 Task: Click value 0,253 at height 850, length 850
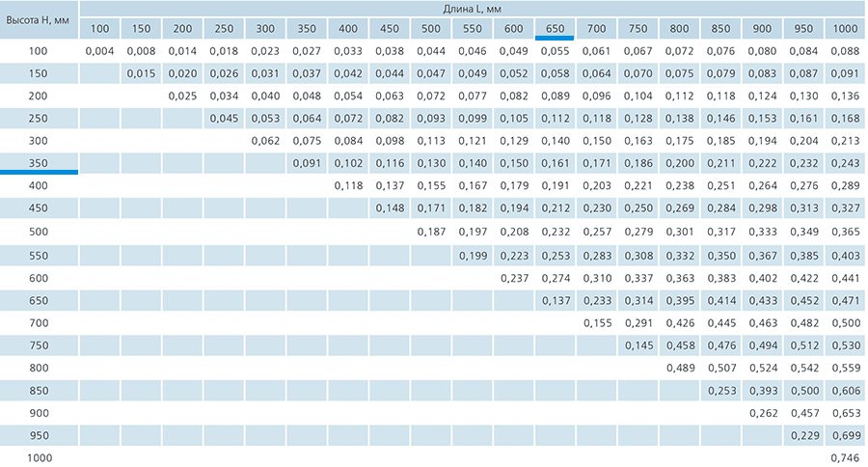coord(721,391)
